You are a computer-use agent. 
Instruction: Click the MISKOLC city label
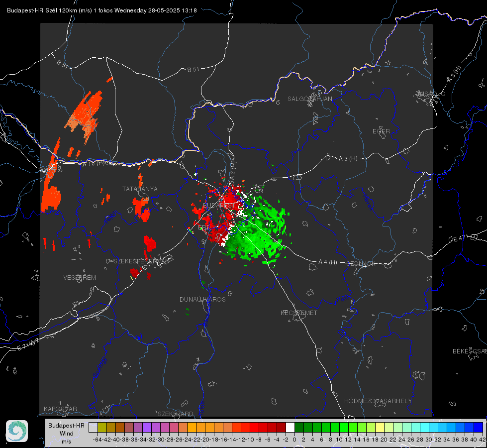pyautogui.click(x=432, y=94)
